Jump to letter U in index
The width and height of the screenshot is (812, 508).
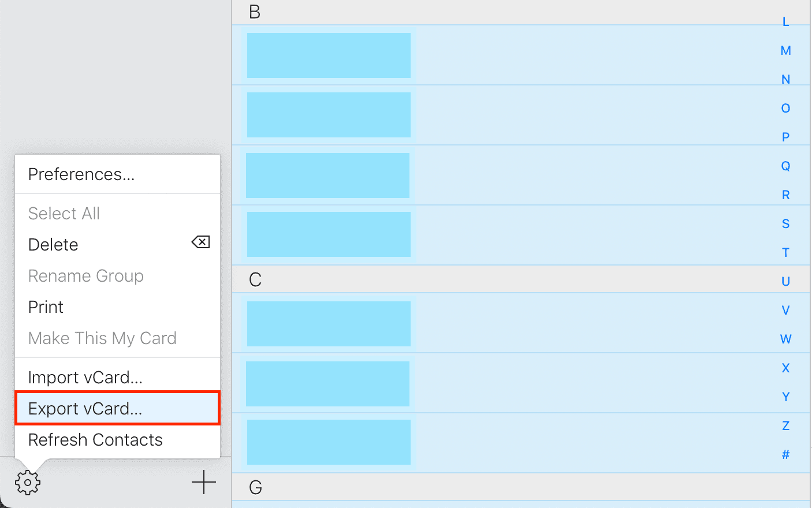[x=785, y=282]
